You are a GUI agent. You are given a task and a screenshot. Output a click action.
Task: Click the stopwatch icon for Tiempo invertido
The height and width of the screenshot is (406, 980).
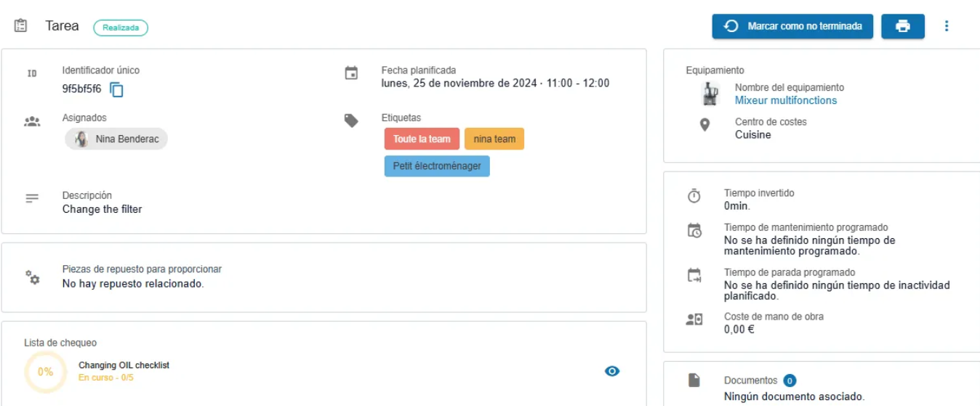694,196
